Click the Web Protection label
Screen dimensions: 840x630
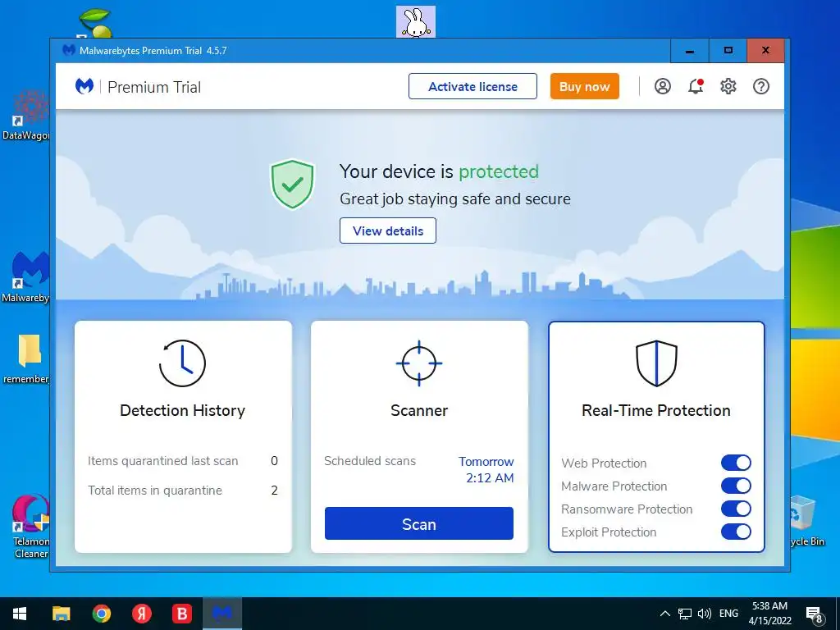click(604, 463)
